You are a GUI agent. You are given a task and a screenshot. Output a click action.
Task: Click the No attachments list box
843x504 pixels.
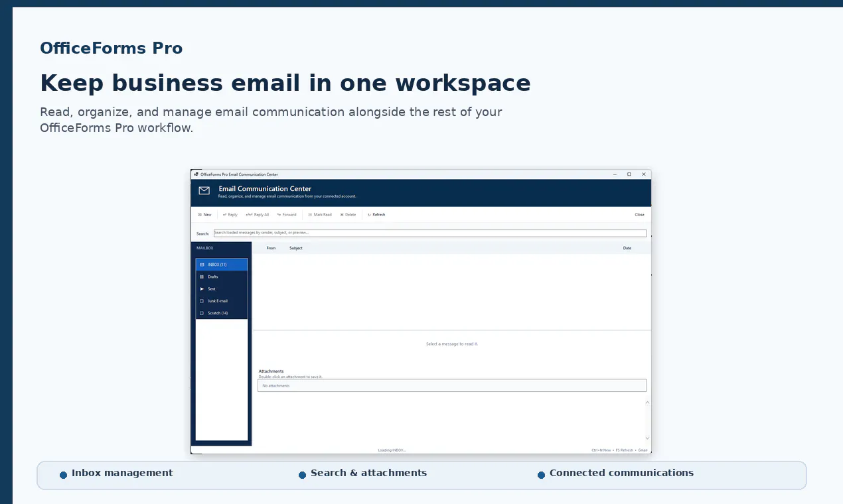[x=452, y=385]
